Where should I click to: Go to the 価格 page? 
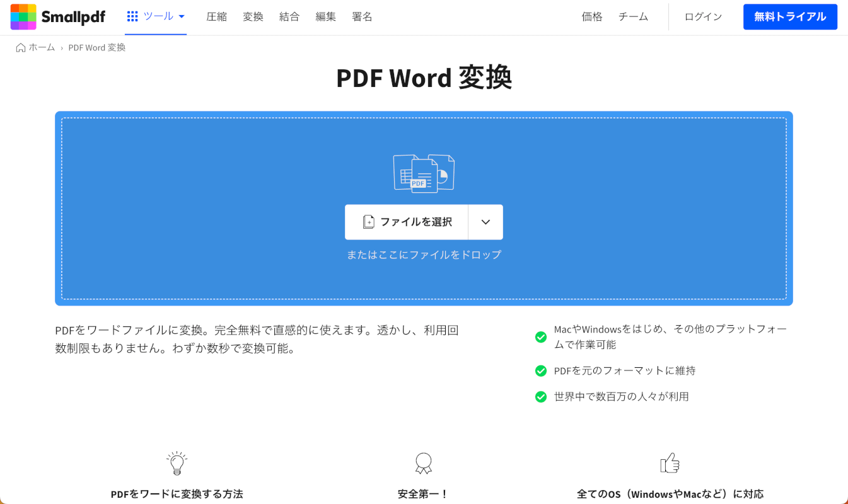point(592,17)
